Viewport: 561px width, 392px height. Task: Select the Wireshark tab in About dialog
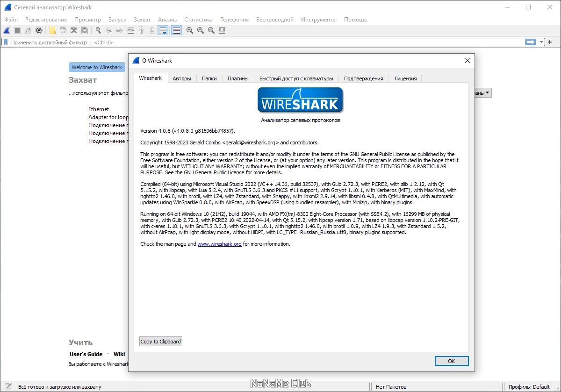151,78
